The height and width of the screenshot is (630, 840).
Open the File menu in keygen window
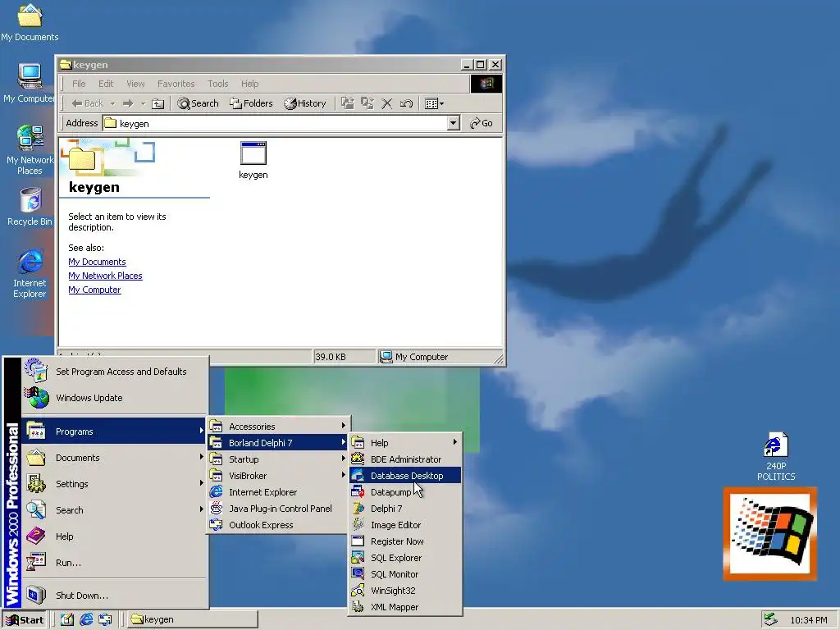pyautogui.click(x=79, y=84)
